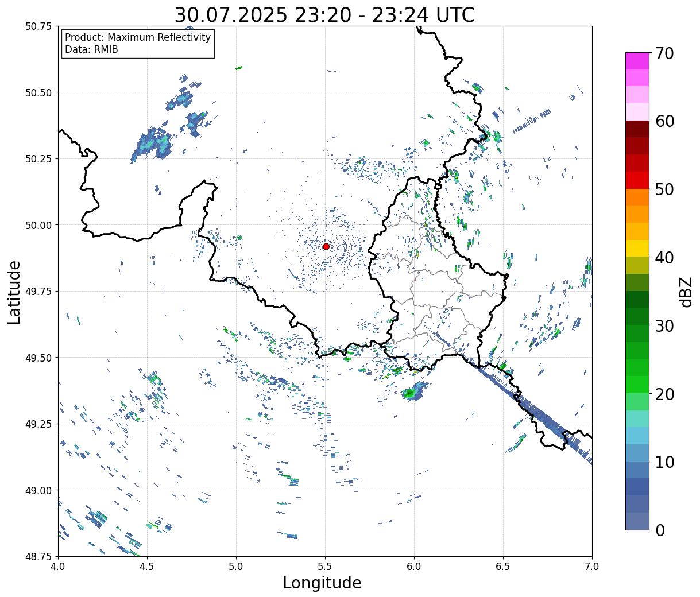Image resolution: width=700 pixels, height=597 pixels.
Task: Click the 'Product: Maximum Reflectivity' legend text
Action: pyautogui.click(x=138, y=37)
